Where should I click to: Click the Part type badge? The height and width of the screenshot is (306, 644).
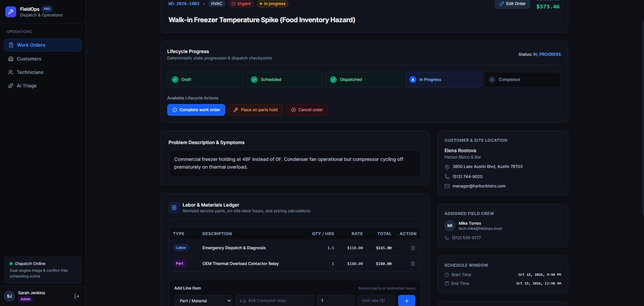(179, 264)
